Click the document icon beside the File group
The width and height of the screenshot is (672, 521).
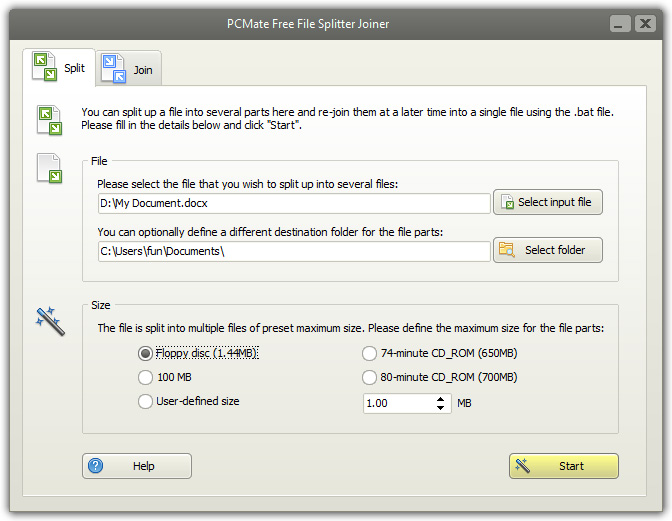coord(49,168)
